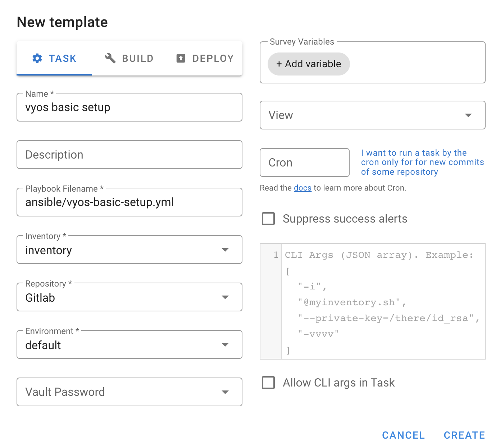The height and width of the screenshot is (448, 500).
Task: Click the gear icon on Task tab
Action: (37, 58)
